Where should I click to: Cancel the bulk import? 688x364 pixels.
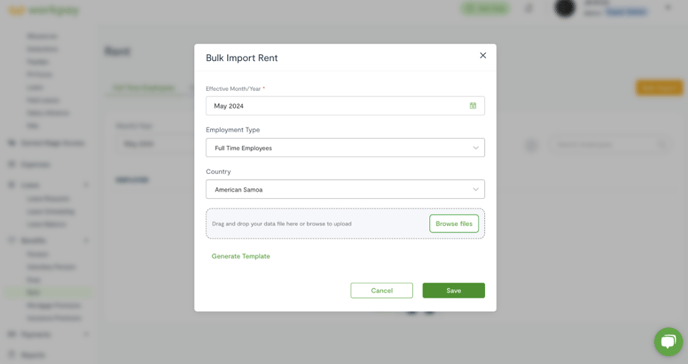pos(381,290)
